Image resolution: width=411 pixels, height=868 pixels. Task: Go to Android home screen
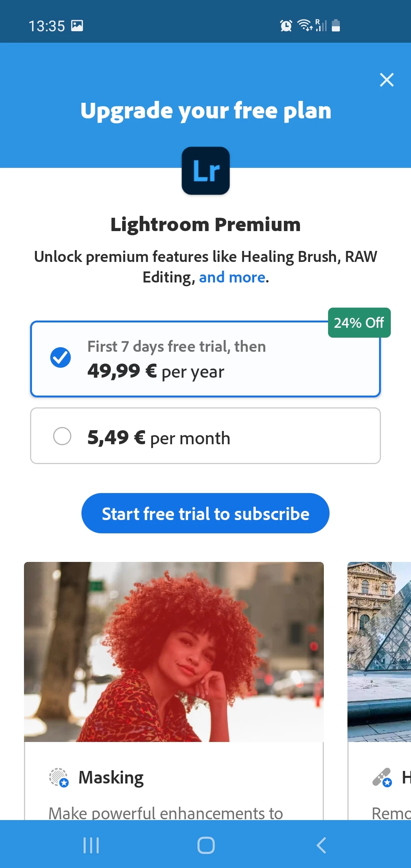[206, 845]
